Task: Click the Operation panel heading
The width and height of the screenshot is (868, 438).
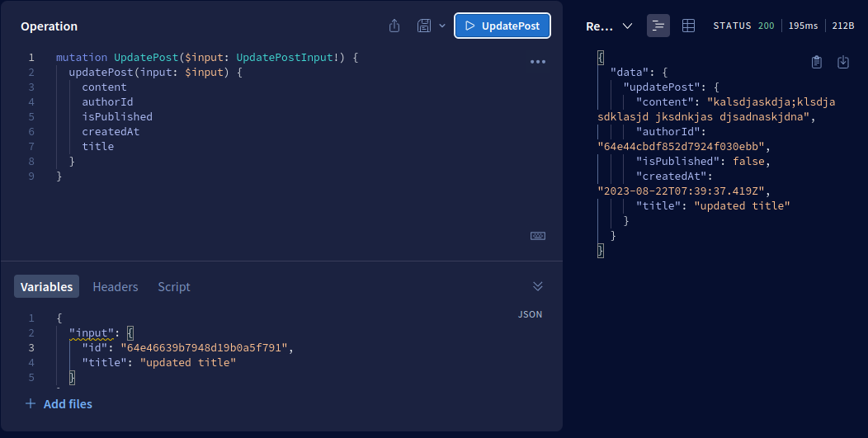Action: [50, 26]
